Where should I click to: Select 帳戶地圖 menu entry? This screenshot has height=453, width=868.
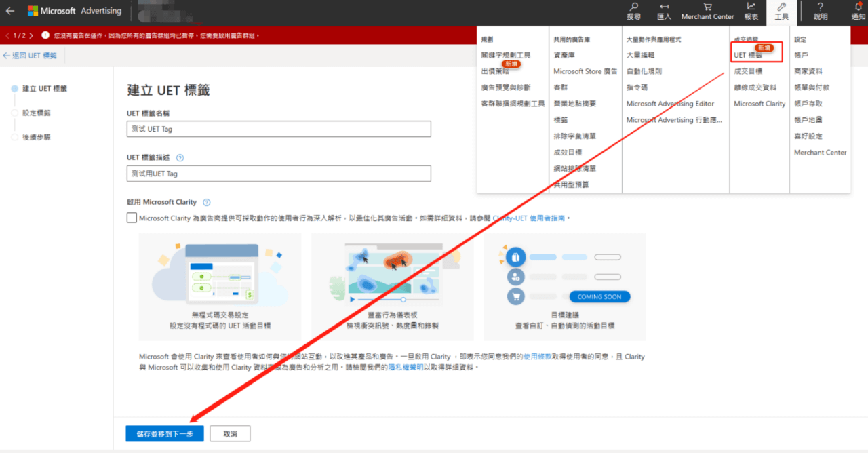pyautogui.click(x=808, y=120)
